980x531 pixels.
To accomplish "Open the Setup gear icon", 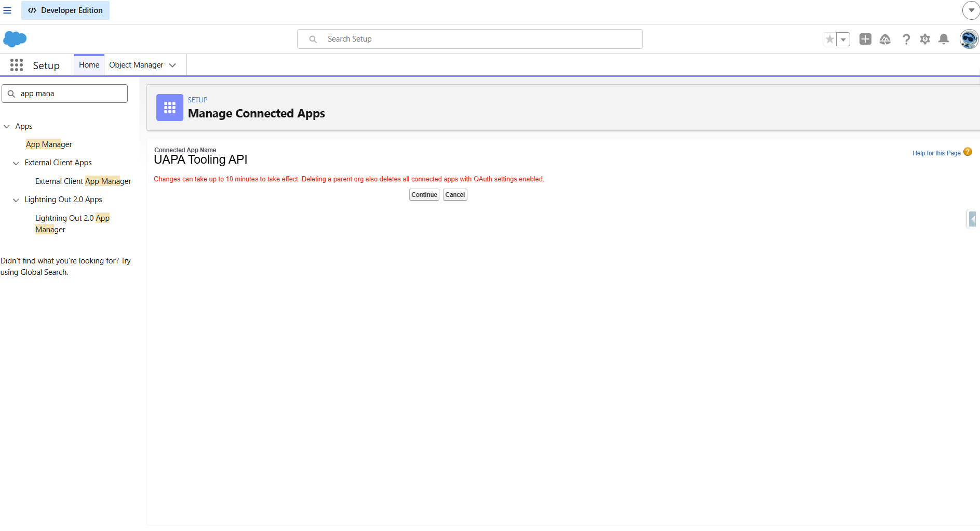I will coord(925,39).
